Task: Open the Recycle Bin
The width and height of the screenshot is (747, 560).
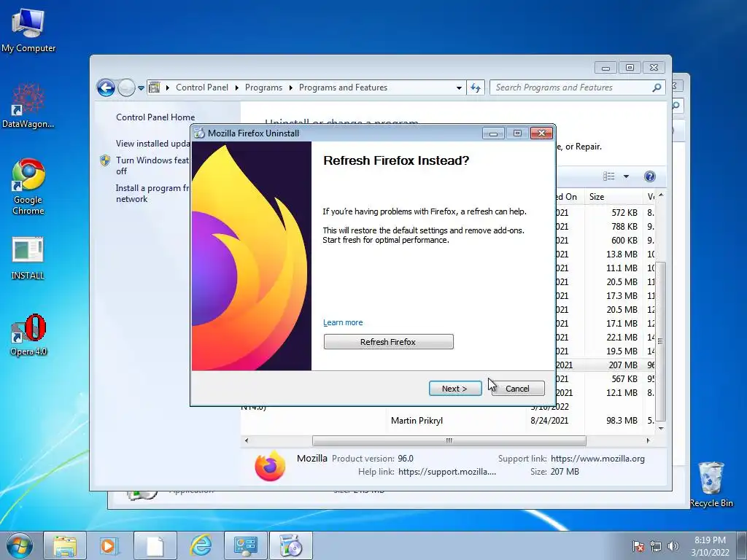Action: click(x=711, y=484)
